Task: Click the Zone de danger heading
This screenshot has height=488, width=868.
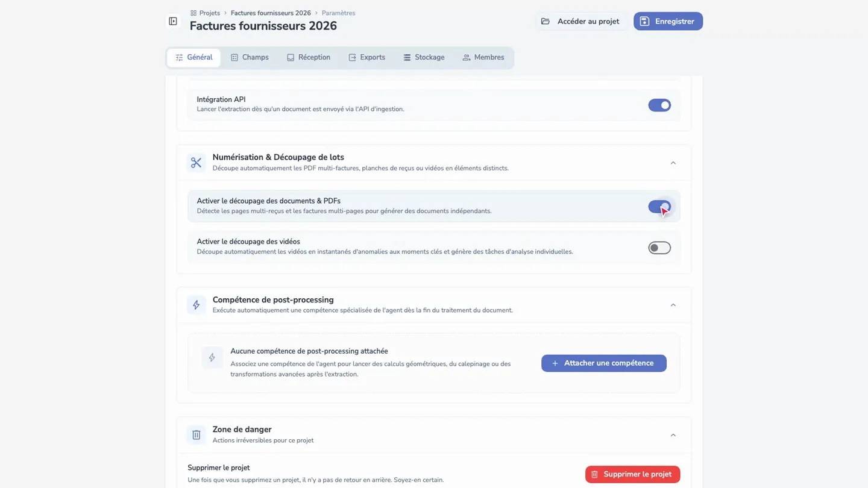Action: 242,430
